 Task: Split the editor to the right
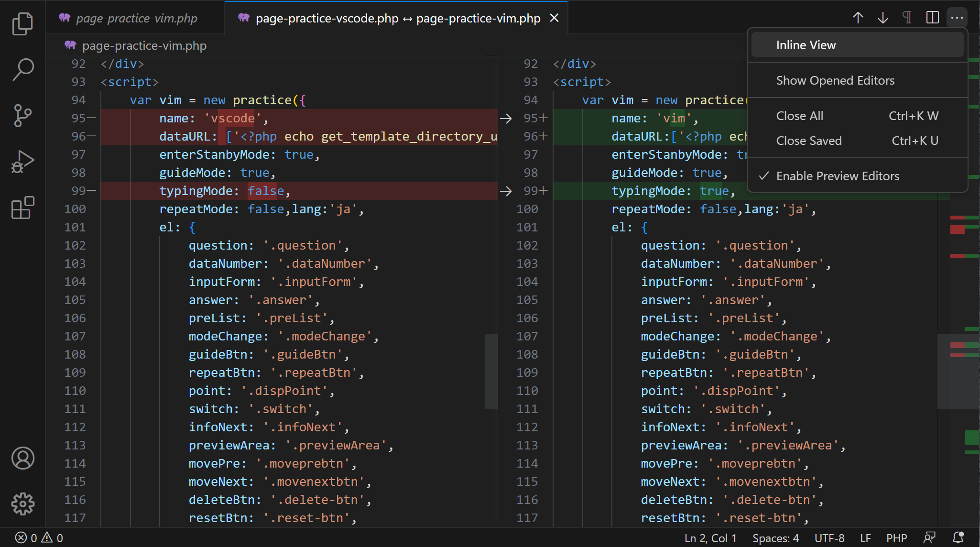tap(932, 18)
